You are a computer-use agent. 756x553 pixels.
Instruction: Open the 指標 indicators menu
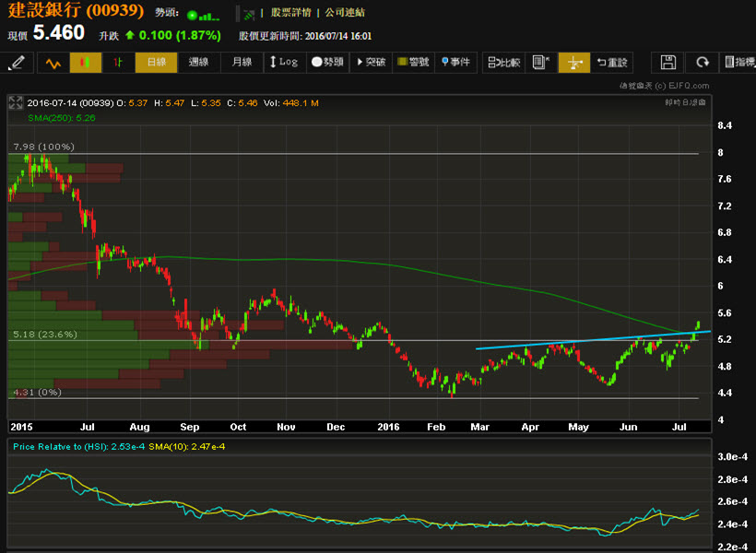point(738,62)
